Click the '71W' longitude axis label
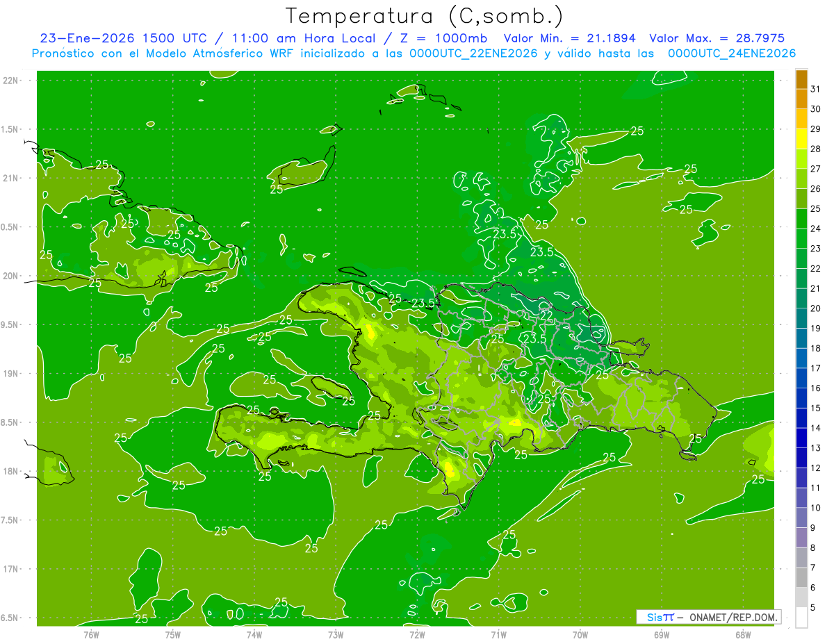Screen dimensions: 834x644 (498, 634)
